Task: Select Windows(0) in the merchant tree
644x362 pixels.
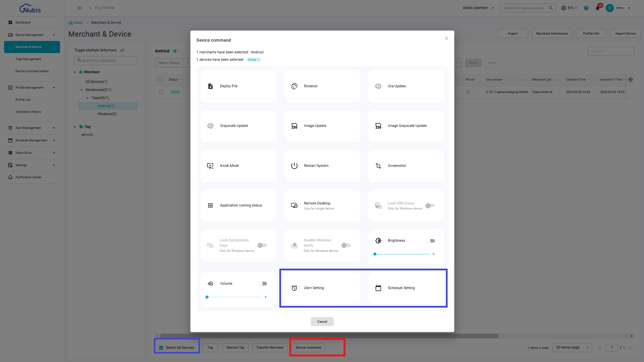Action: pyautogui.click(x=107, y=114)
